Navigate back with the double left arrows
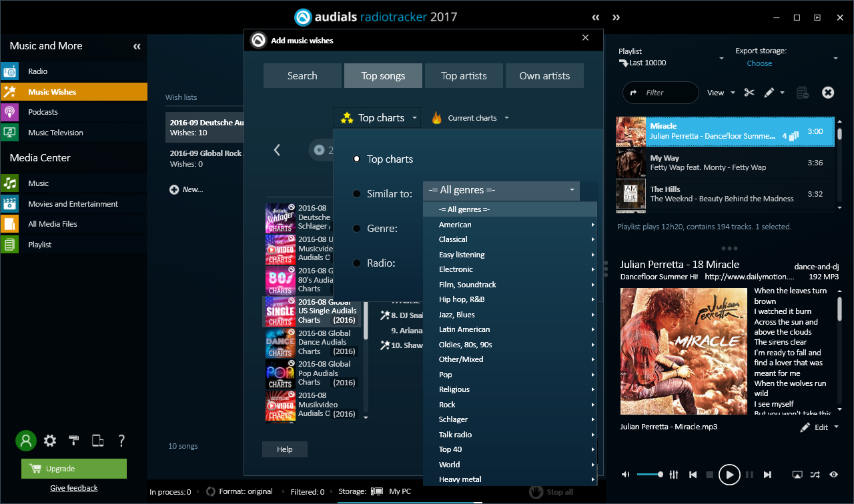Screen dimensions: 854x504 click(x=596, y=17)
